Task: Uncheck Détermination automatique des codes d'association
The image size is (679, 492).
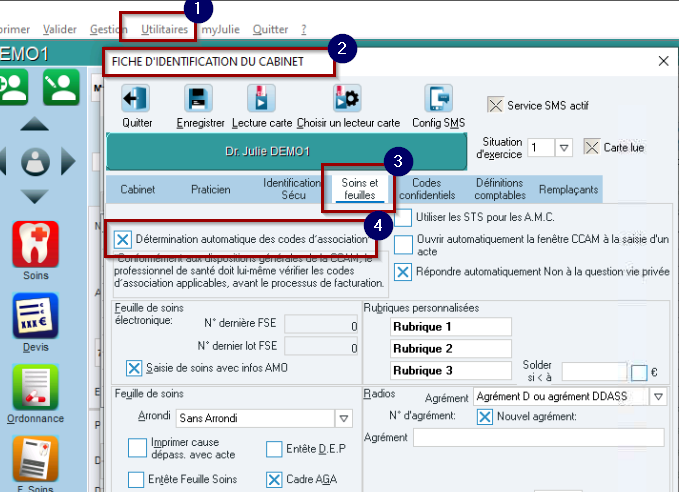Action: click(x=123, y=239)
